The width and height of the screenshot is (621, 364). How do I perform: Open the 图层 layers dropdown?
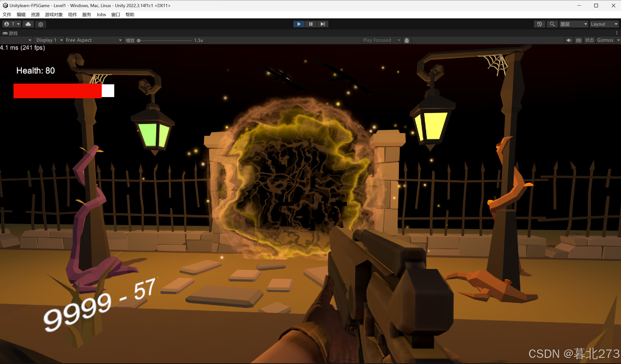pyautogui.click(x=573, y=24)
